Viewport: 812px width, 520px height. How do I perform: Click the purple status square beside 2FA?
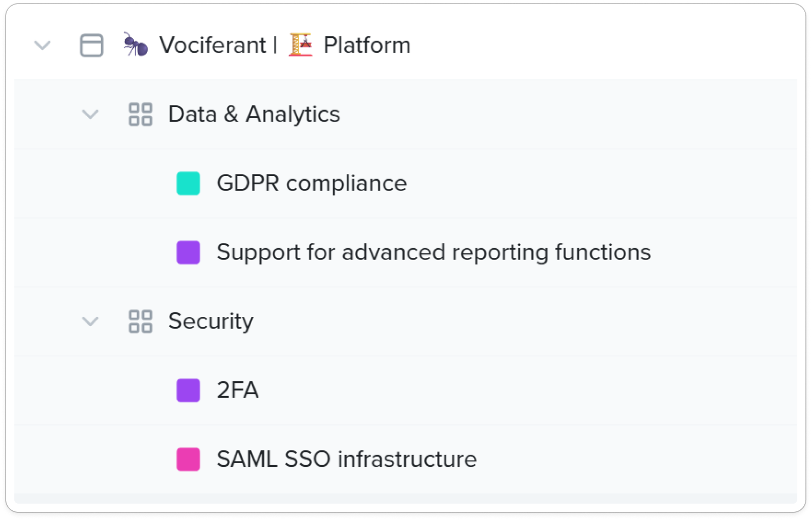tap(189, 391)
